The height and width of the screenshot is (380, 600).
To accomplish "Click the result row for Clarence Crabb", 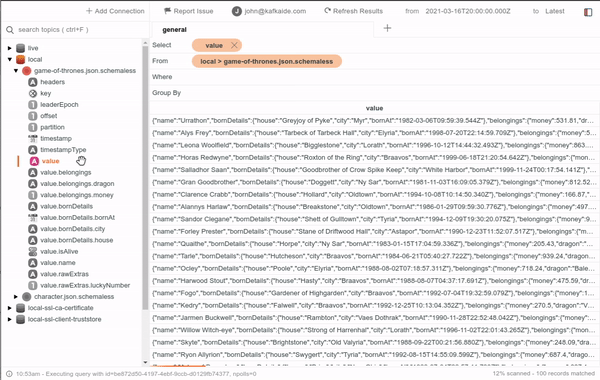I will (x=374, y=194).
